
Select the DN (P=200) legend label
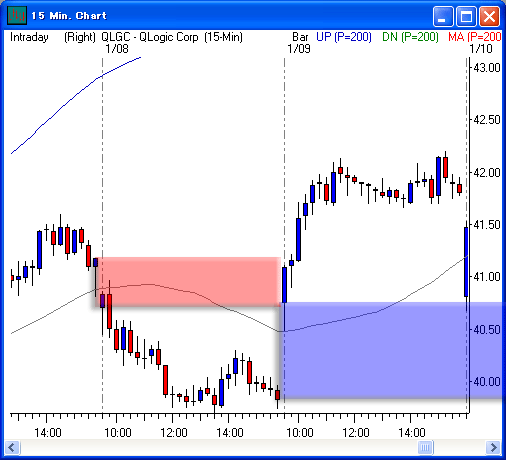[x=410, y=37]
